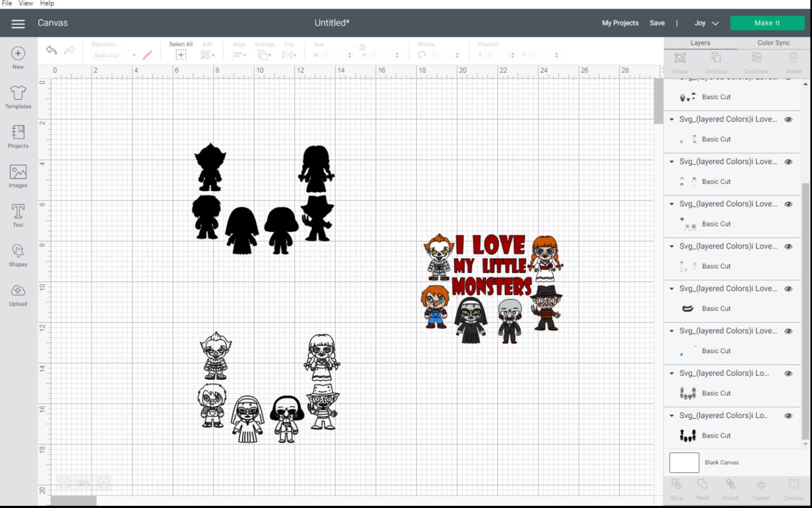Zoom in with the plus icon
This screenshot has width=812, height=508.
pyautogui.click(x=104, y=482)
